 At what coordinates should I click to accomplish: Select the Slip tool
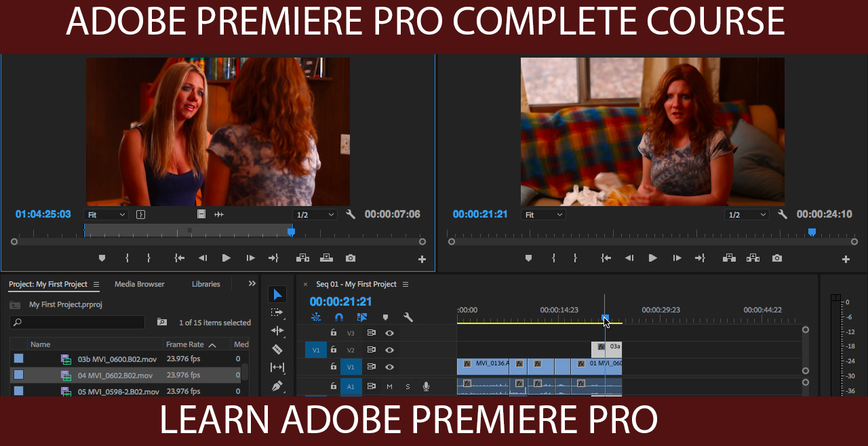[x=277, y=367]
